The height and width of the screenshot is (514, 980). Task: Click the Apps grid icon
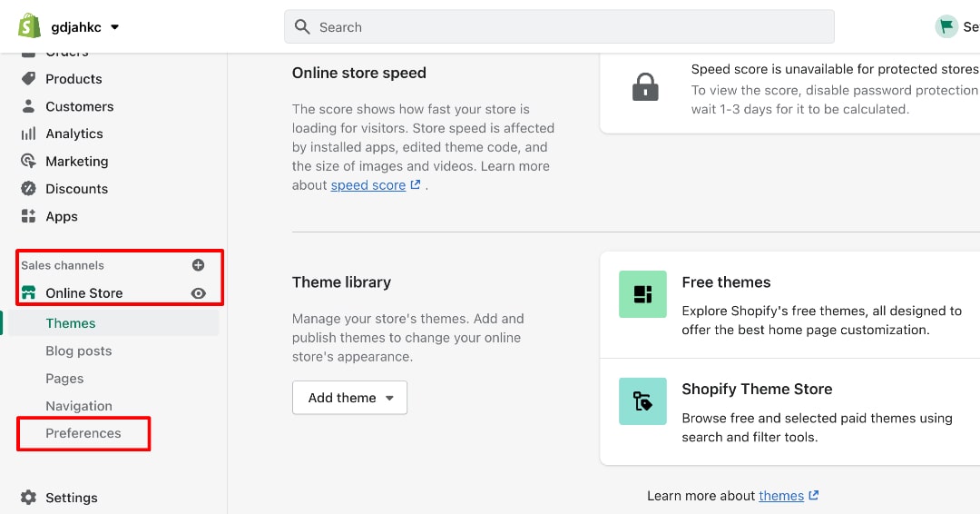(x=28, y=216)
